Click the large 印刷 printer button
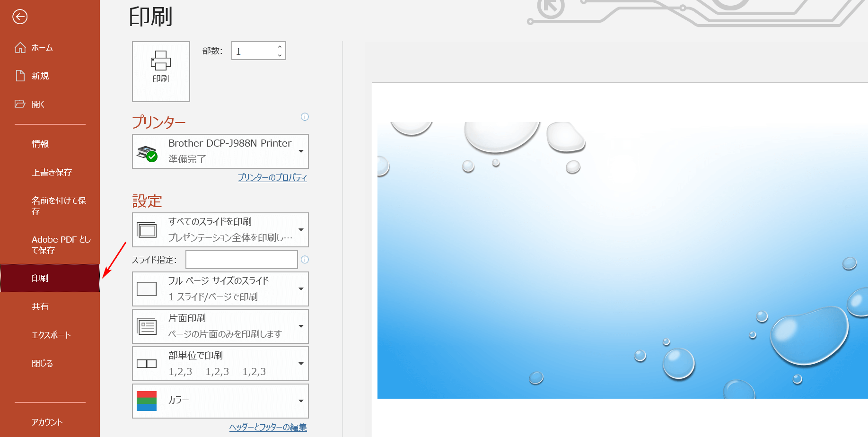868x437 pixels. pyautogui.click(x=161, y=71)
